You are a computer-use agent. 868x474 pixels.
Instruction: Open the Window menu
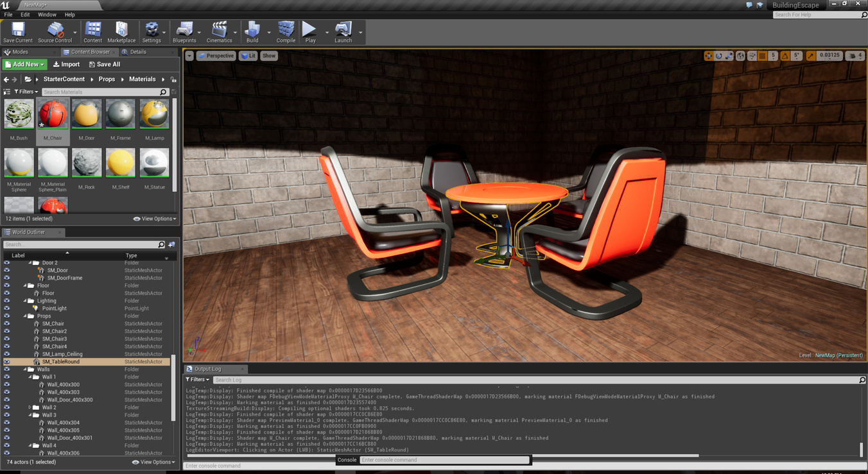click(x=47, y=15)
